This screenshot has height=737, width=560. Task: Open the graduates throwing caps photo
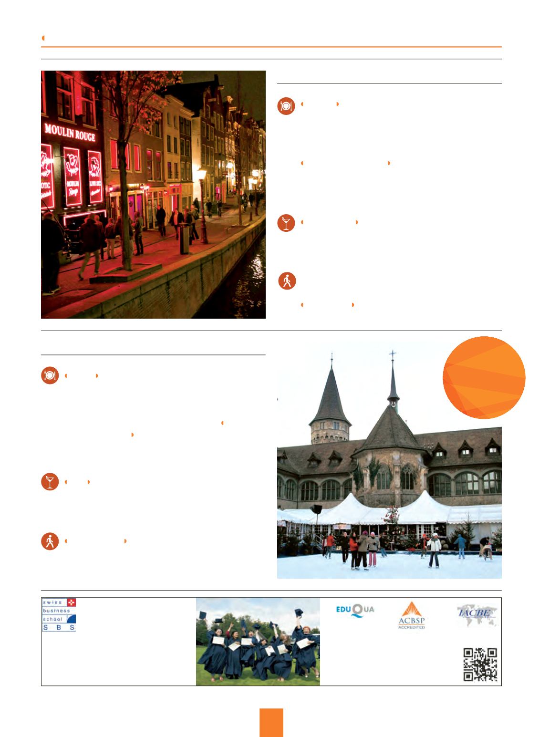pos(258,642)
